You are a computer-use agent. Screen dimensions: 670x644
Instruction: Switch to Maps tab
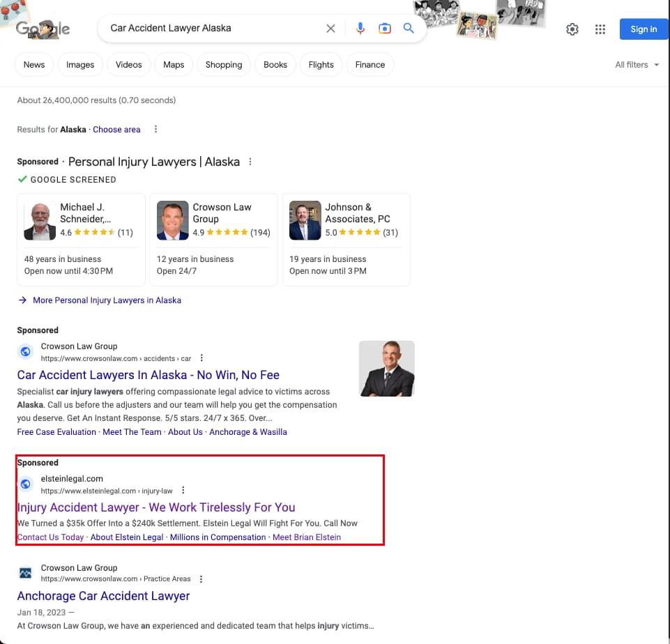(x=174, y=65)
